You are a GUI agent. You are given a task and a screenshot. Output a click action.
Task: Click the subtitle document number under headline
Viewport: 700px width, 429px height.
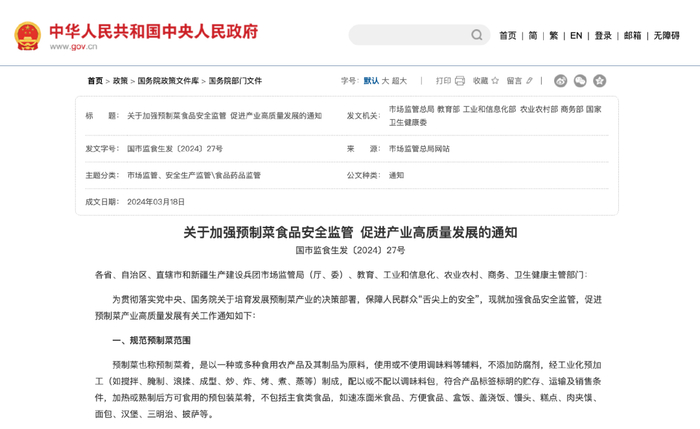pyautogui.click(x=350, y=250)
